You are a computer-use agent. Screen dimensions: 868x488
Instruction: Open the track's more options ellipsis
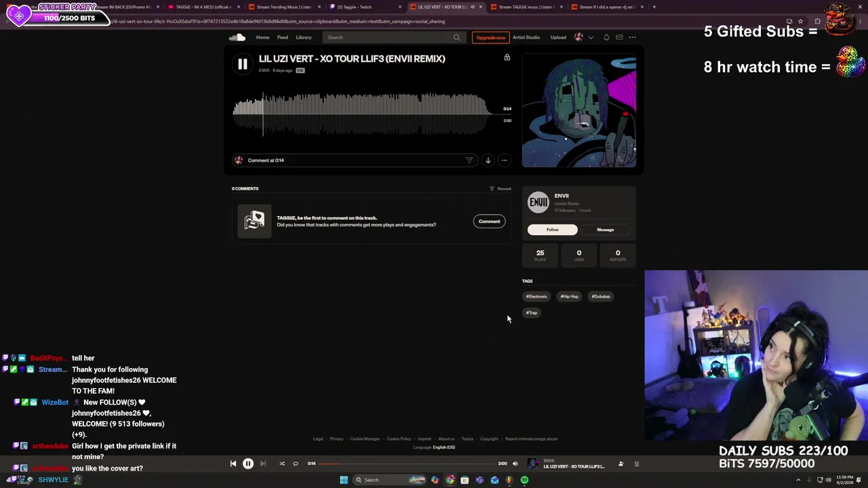pyautogui.click(x=504, y=161)
